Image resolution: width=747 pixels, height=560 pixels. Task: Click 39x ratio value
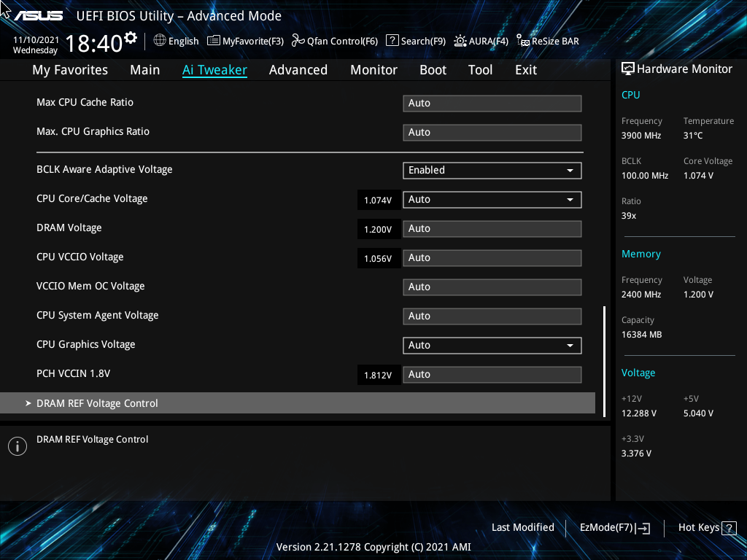tap(629, 216)
